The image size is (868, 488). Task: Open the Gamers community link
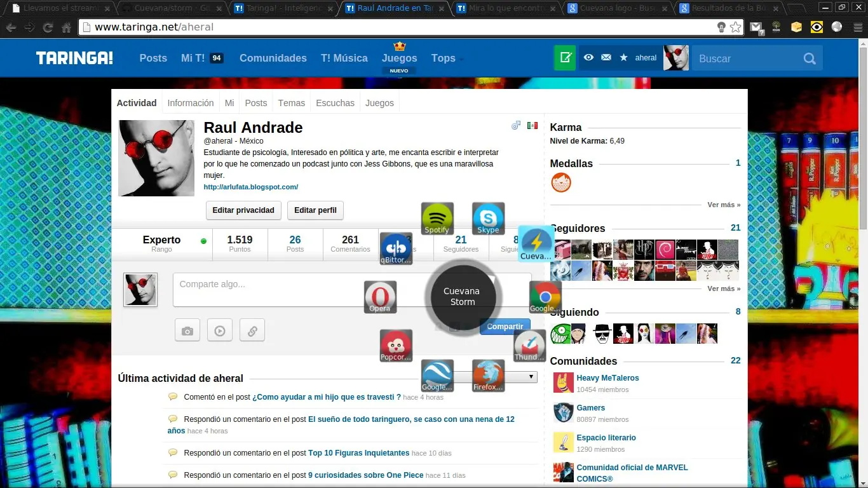click(x=591, y=408)
